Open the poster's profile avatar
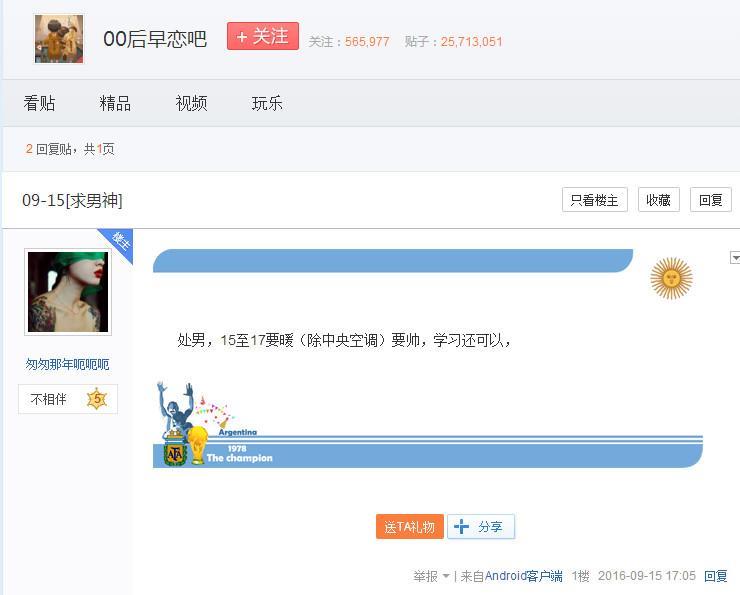The width and height of the screenshot is (740, 595). (x=67, y=292)
